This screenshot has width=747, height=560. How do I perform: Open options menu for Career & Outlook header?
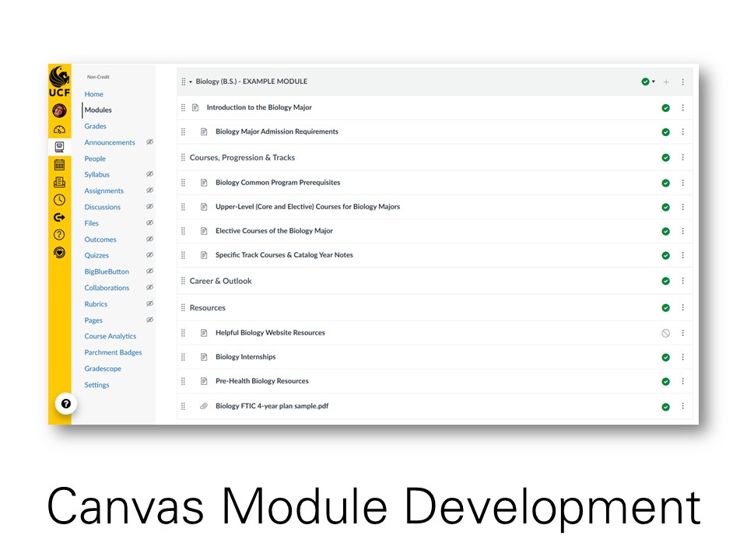click(682, 280)
